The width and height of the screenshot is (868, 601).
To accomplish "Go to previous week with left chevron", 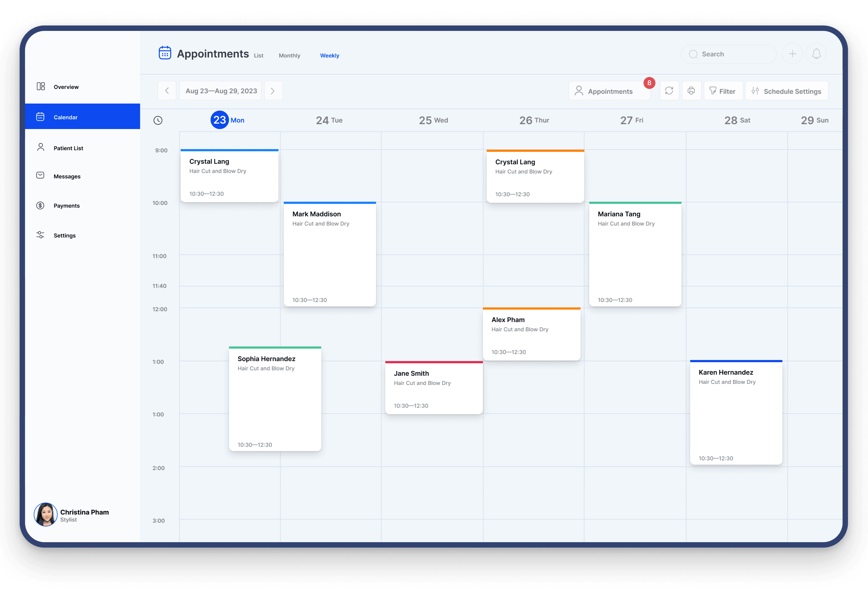I will (x=167, y=91).
